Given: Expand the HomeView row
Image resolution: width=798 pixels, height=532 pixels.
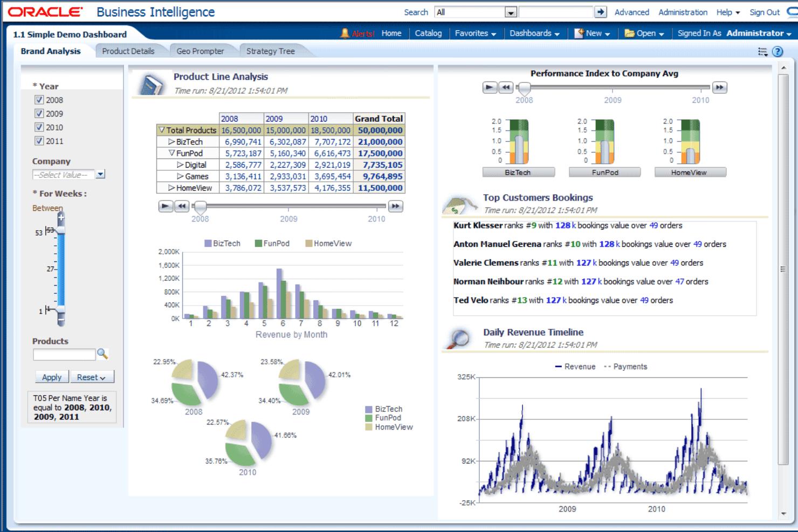Looking at the screenshot, I should coord(171,188).
